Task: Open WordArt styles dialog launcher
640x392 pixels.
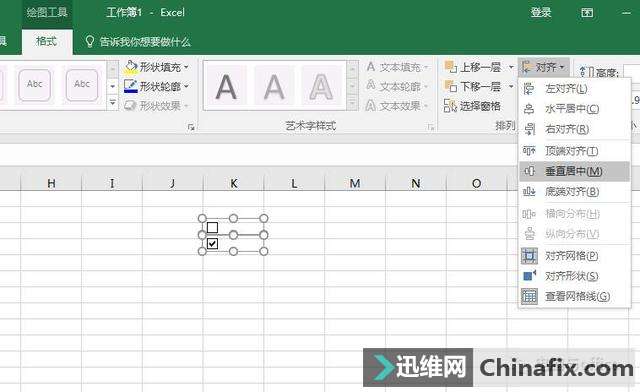Action: coord(431,127)
